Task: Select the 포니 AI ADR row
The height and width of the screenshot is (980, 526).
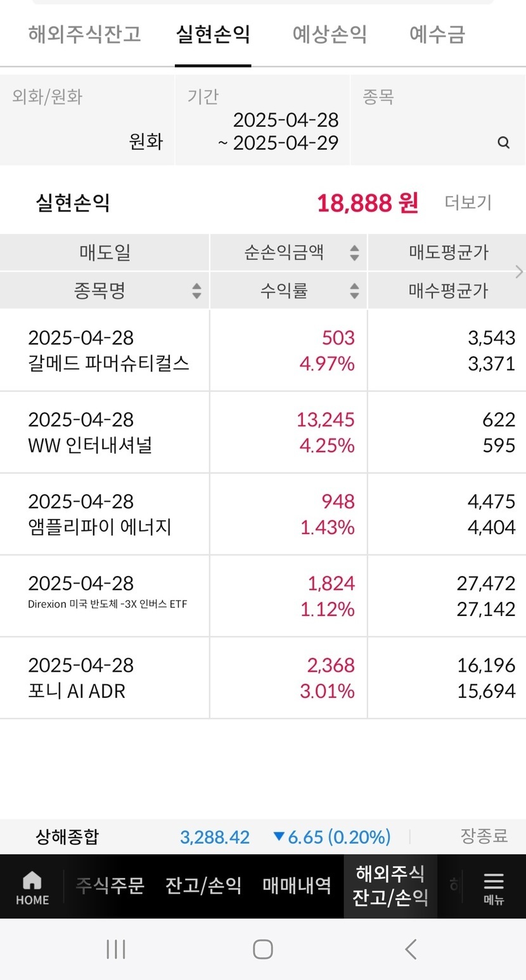Action: click(105, 678)
